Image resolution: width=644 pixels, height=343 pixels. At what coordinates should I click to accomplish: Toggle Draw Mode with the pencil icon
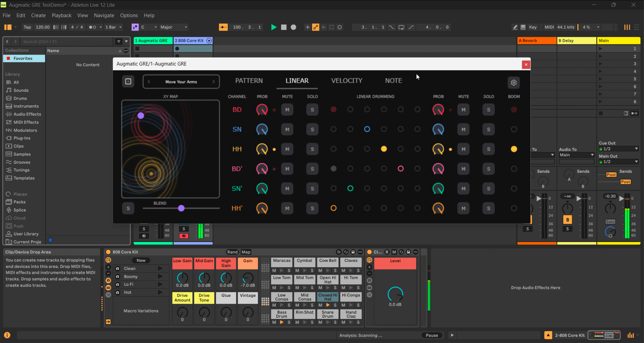point(515,27)
